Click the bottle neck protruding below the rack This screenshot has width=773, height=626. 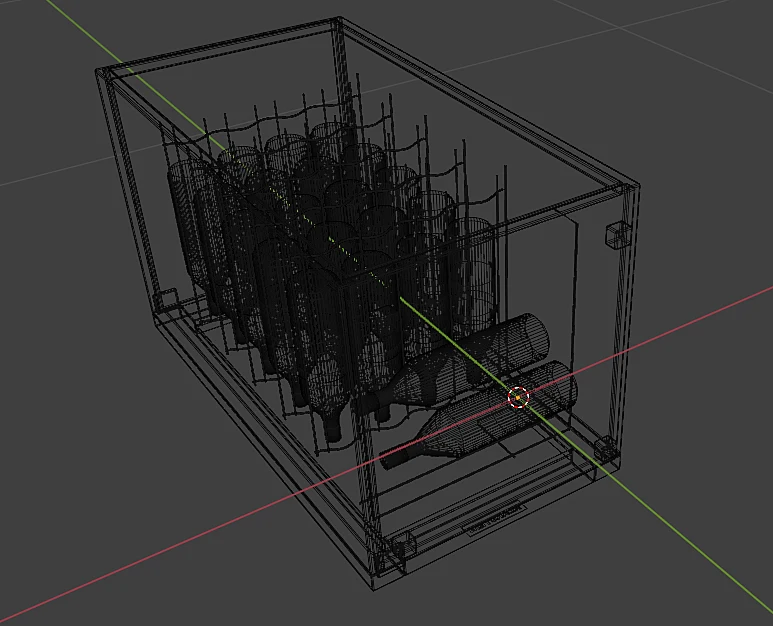point(333,427)
